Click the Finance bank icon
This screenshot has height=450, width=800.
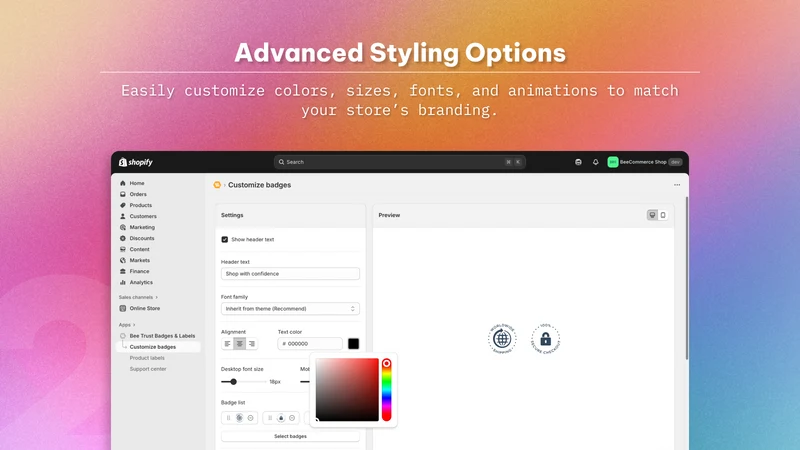[x=122, y=271]
